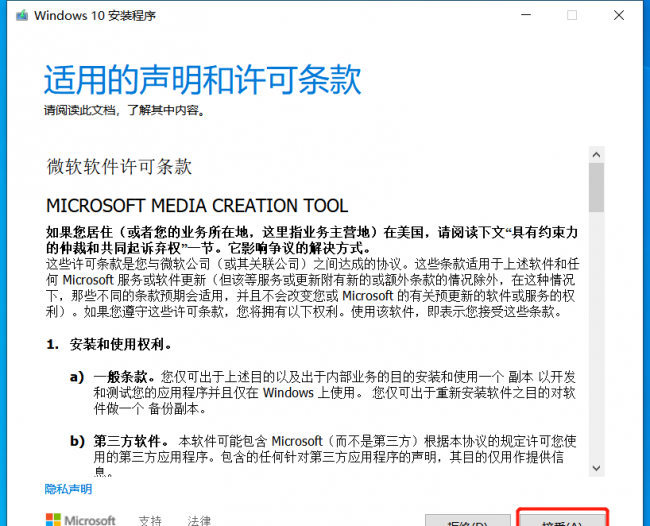Click the Windows 10 setup title bar icon
This screenshot has width=650, height=526.
pyautogui.click(x=22, y=16)
